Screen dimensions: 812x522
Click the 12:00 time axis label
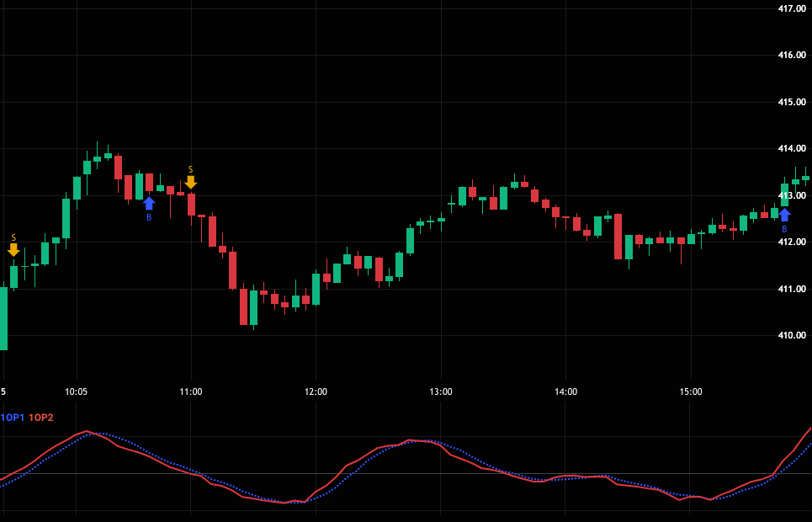(x=316, y=391)
